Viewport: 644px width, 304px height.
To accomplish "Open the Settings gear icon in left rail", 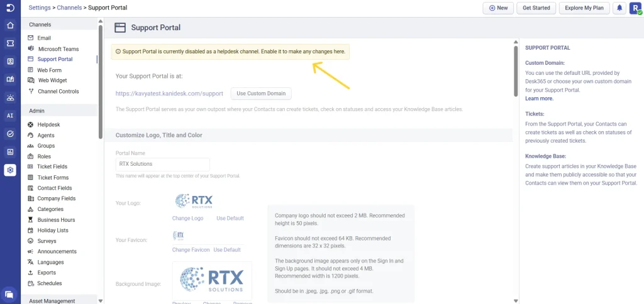I will coord(10,170).
